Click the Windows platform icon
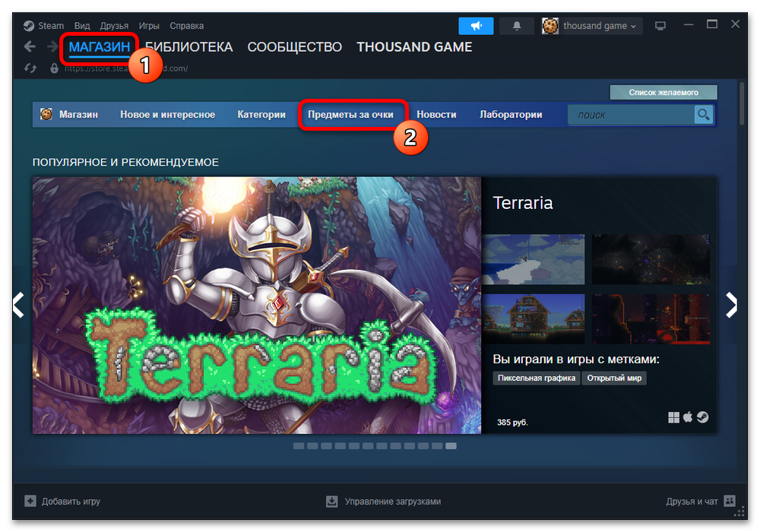The image size is (760, 532). [673, 417]
